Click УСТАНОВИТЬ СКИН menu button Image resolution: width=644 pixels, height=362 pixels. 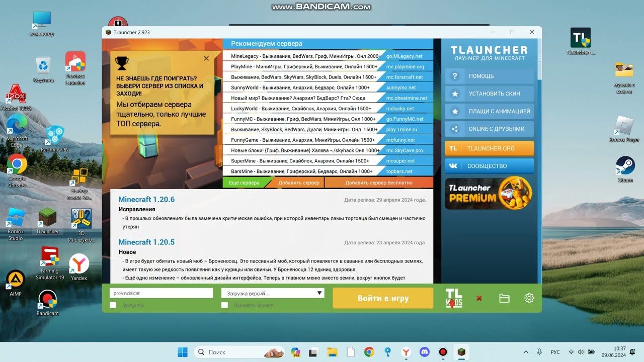489,94
